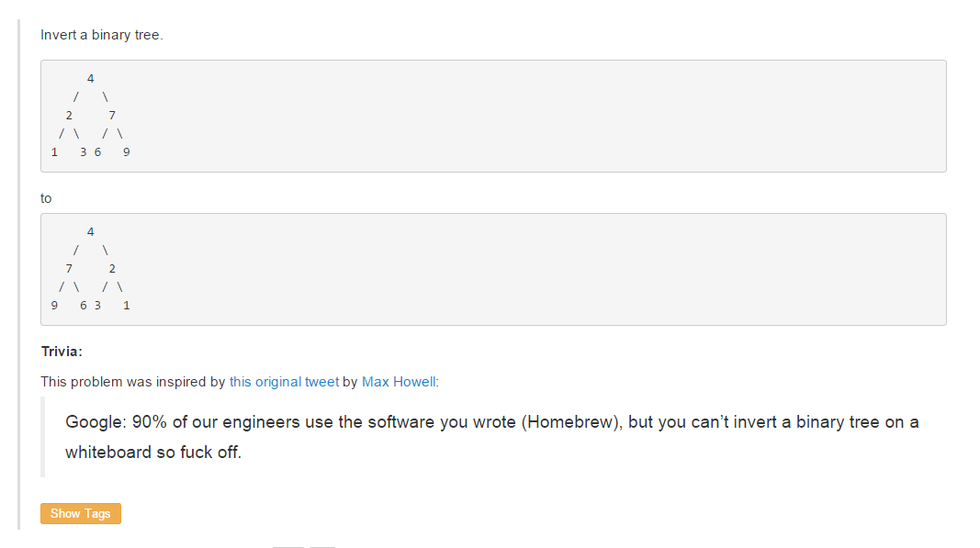The image size is (980, 548).
Task: Select node 2 in the inverted tree
Action: point(112,269)
